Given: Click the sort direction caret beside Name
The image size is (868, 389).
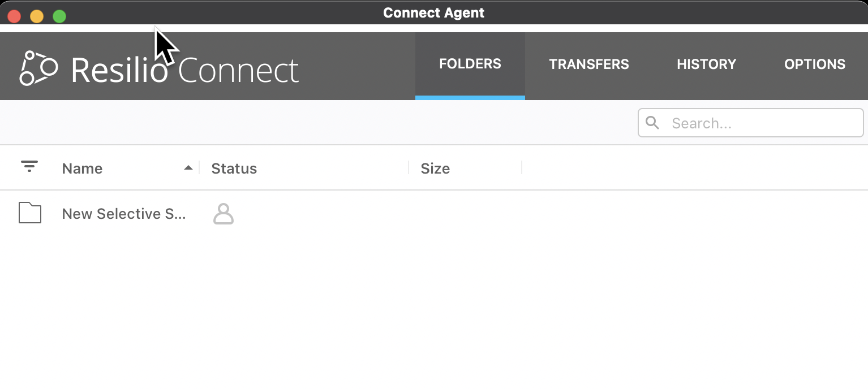Looking at the screenshot, I should (188, 168).
